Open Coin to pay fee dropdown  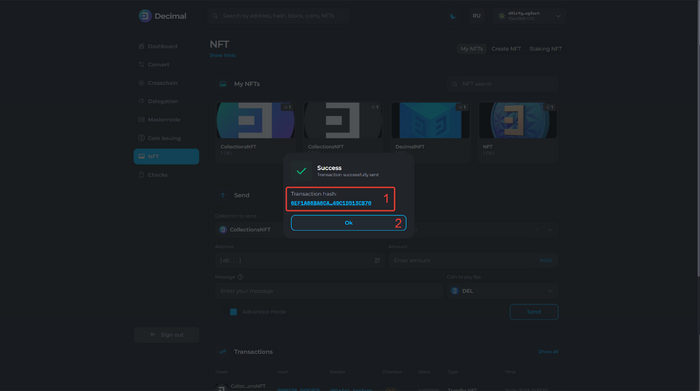coord(503,291)
